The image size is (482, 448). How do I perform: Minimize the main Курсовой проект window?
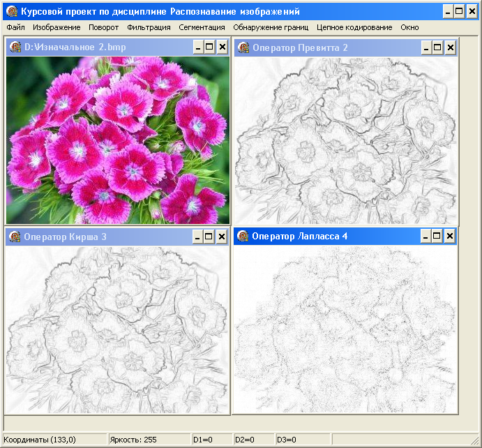click(449, 12)
